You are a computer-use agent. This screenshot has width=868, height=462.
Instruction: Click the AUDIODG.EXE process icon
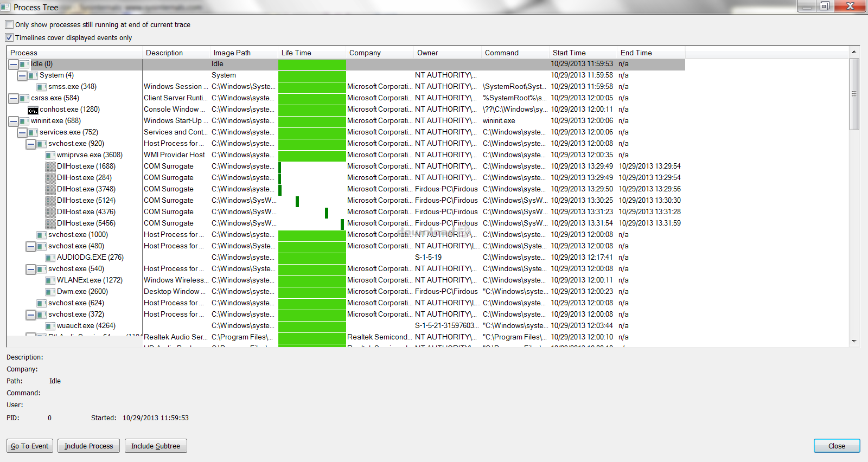(50, 258)
